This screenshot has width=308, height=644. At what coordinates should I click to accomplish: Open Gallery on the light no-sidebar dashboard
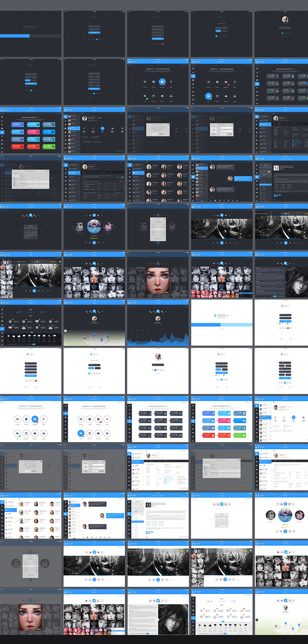pyautogui.click(x=44, y=433)
